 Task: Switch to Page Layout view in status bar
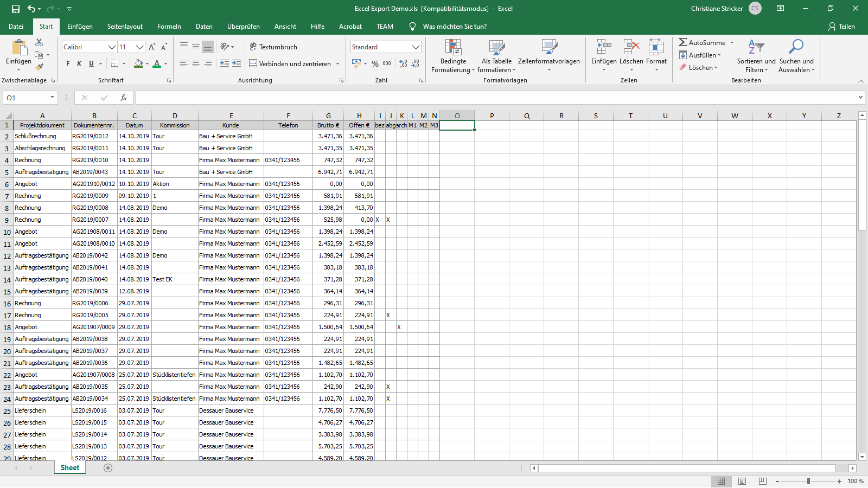point(742,481)
